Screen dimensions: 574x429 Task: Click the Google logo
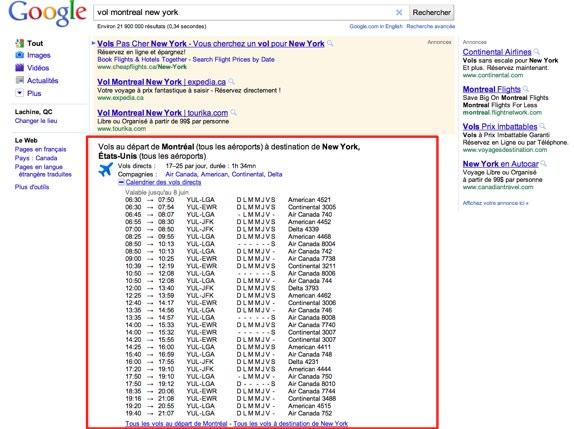[x=48, y=13]
